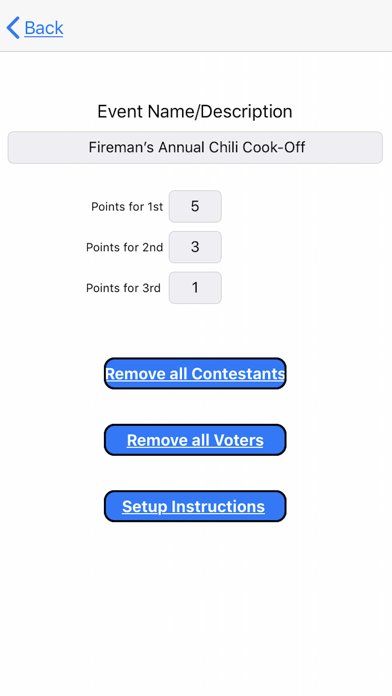This screenshot has height=696, width=392.
Task: Change the third place value of 1
Action: (195, 288)
